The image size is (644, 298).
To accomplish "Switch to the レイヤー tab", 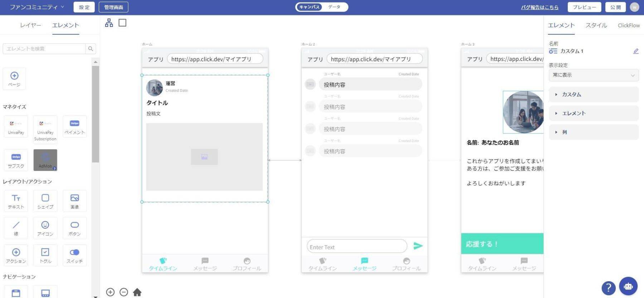I will [30, 25].
